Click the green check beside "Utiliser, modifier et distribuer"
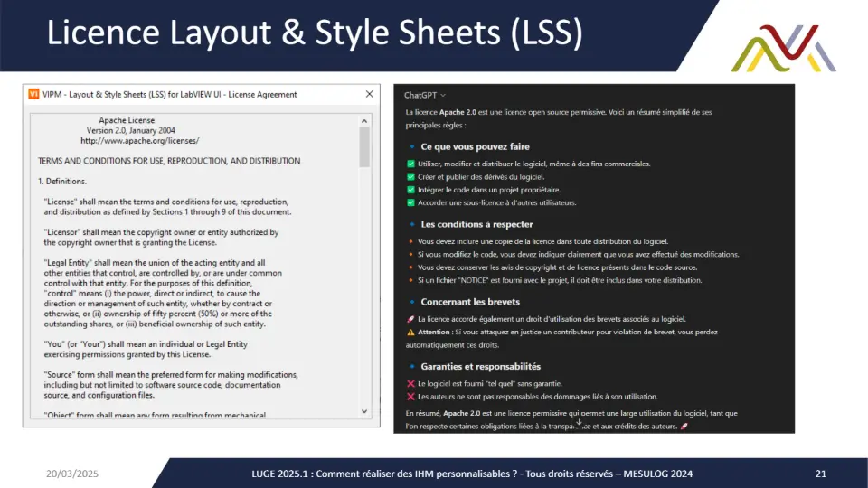 [410, 164]
